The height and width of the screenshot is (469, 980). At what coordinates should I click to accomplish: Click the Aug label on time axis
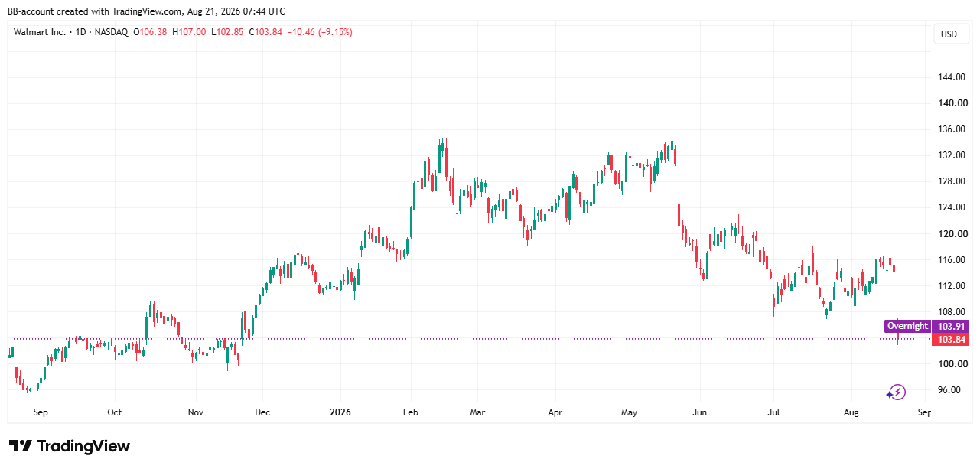tap(851, 412)
